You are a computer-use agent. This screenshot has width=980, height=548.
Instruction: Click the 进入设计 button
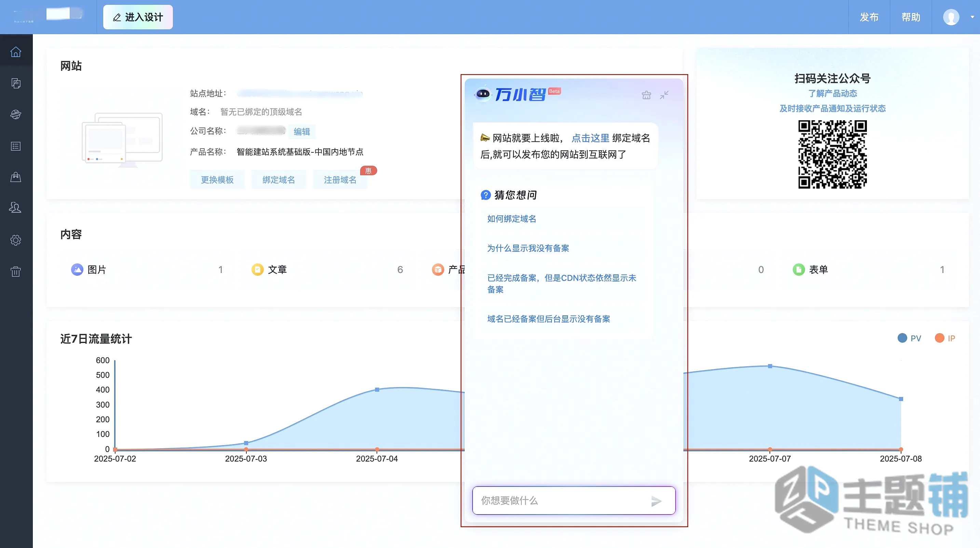[x=138, y=17]
